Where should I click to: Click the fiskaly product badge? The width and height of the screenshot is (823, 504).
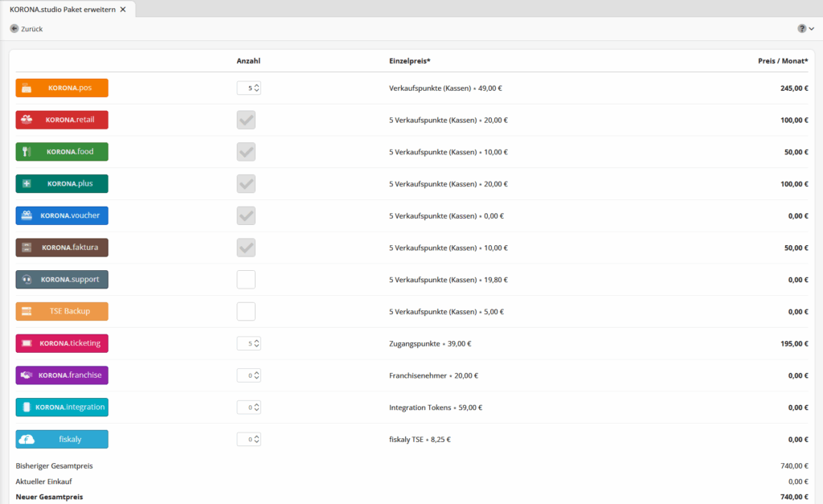(x=62, y=440)
